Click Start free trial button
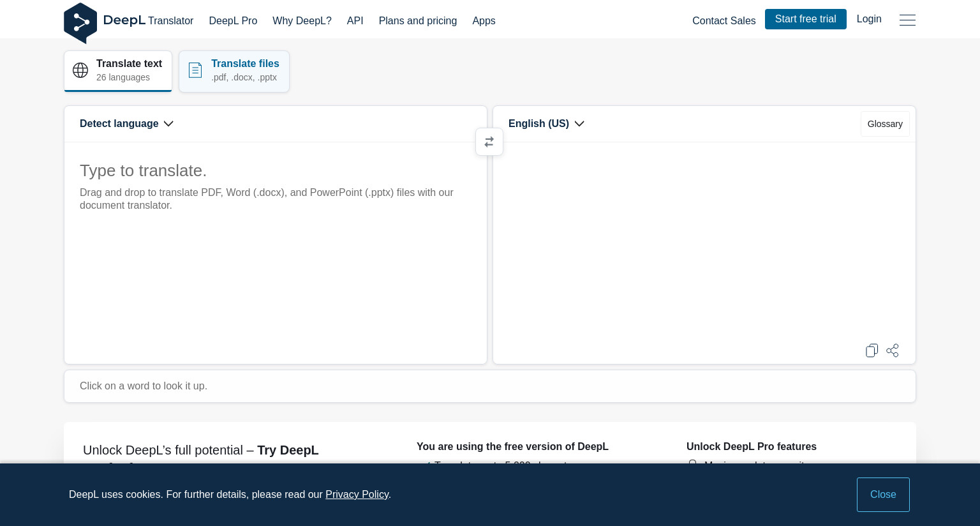 click(805, 19)
